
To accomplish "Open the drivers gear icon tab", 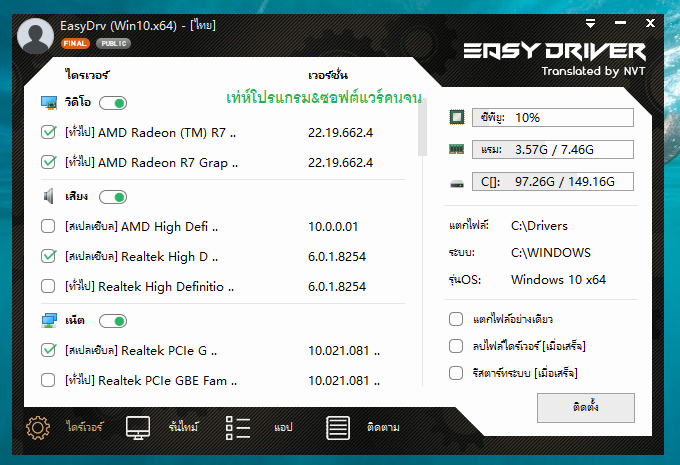I will 38,428.
